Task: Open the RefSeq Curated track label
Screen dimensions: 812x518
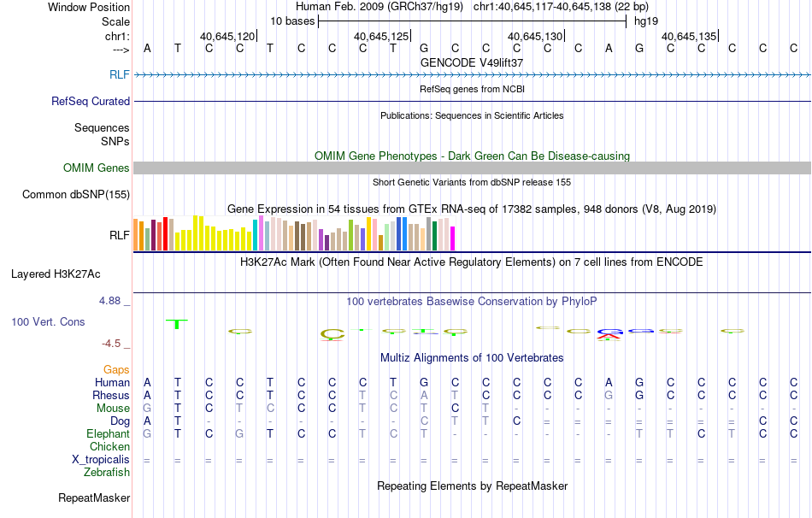Action: click(x=90, y=101)
